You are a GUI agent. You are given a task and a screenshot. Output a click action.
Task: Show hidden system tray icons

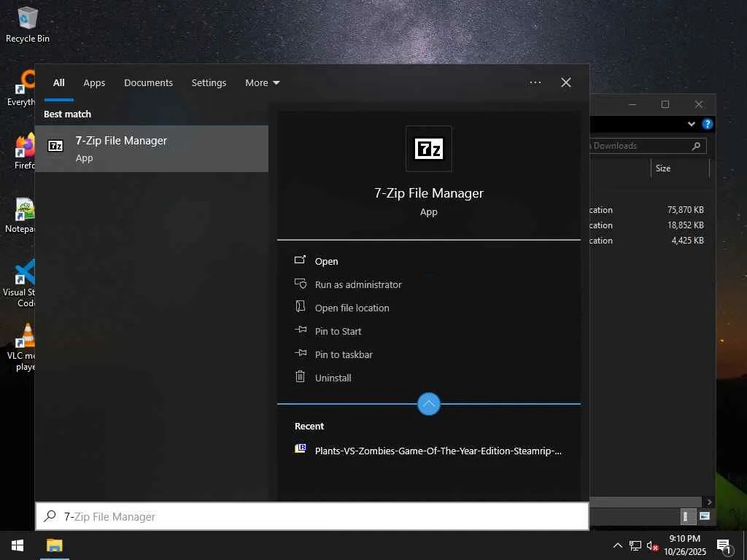pos(617,545)
